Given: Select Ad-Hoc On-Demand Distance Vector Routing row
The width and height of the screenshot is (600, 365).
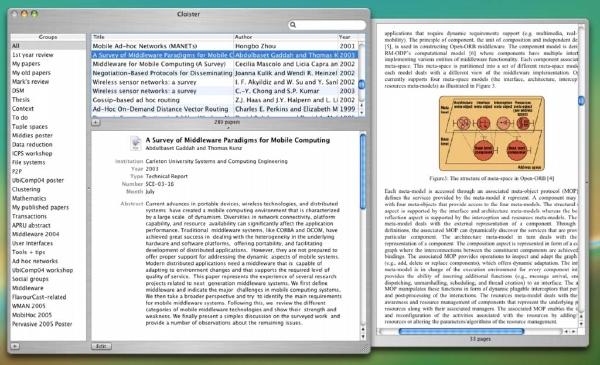Looking at the screenshot, I should [224, 109].
